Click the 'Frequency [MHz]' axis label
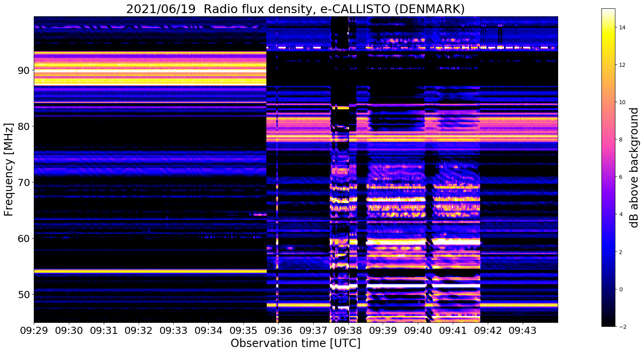The width and height of the screenshot is (644, 353). coord(9,169)
